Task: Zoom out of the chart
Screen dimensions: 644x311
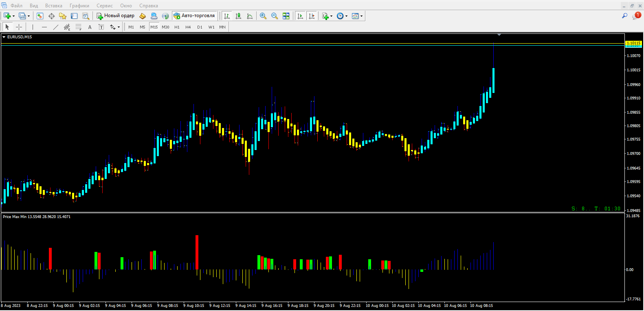Action: [x=275, y=16]
